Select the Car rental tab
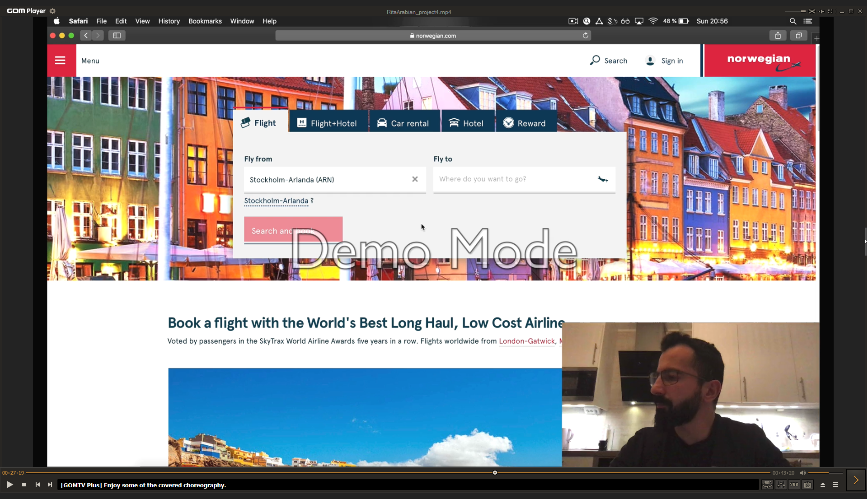This screenshot has height=499, width=868. pyautogui.click(x=403, y=123)
